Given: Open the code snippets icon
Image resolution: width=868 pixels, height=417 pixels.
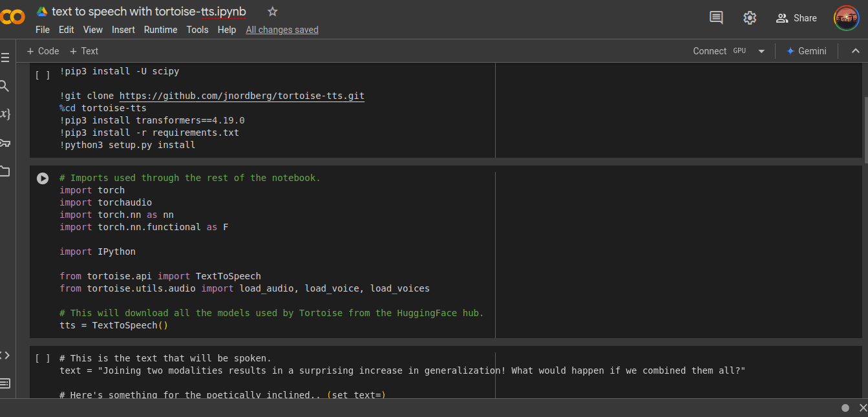Looking at the screenshot, I should click(5, 355).
